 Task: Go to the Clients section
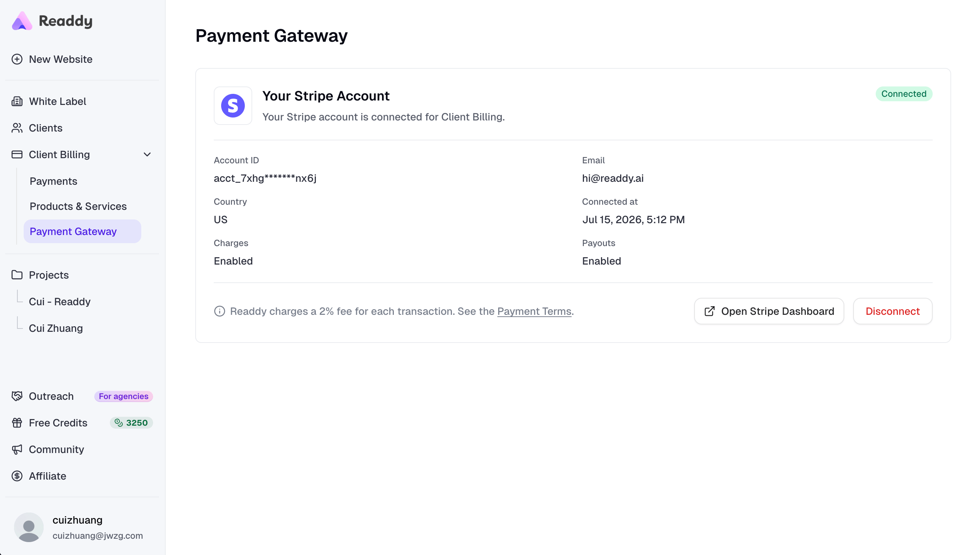[x=82, y=128]
